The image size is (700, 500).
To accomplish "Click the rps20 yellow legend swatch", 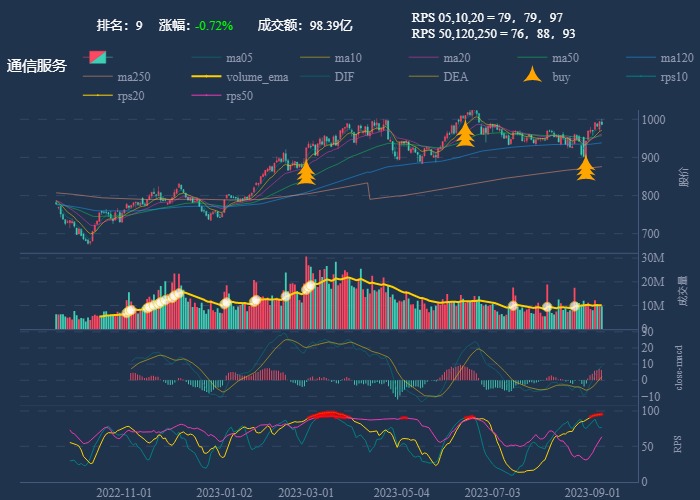I will 98,97.
